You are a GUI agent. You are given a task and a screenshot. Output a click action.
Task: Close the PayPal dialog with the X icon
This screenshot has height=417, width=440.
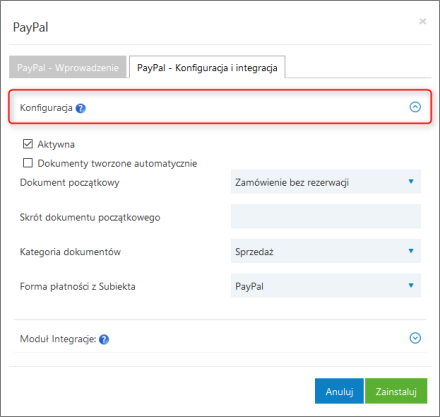[423, 22]
